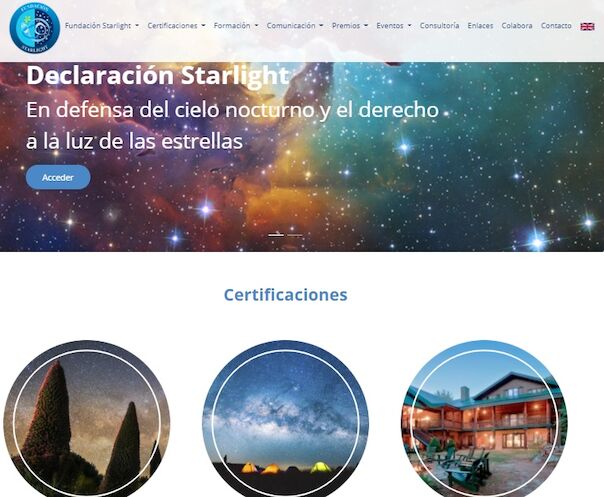Open the certification image with cone-shaped plants
The image size is (604, 497).
pos(87,419)
